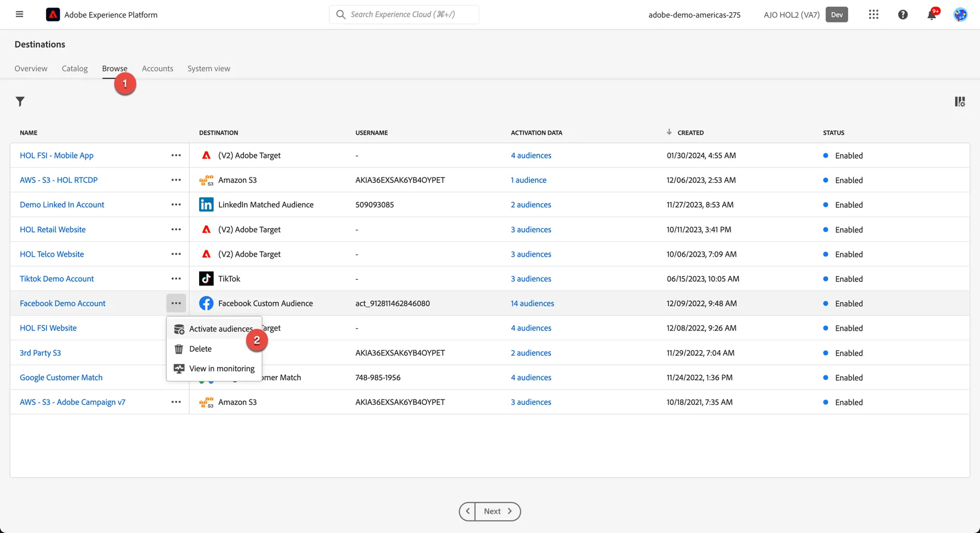The width and height of the screenshot is (980, 533).
Task: Switch to the Overview tab
Action: pyautogui.click(x=31, y=68)
